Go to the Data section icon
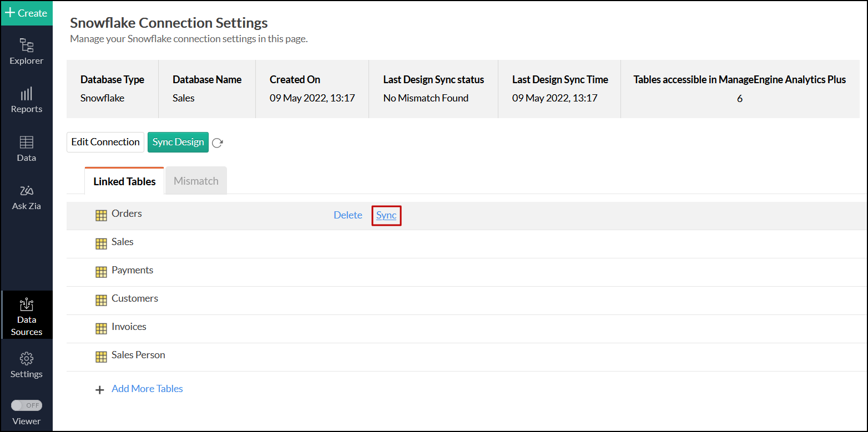 pyautogui.click(x=26, y=143)
